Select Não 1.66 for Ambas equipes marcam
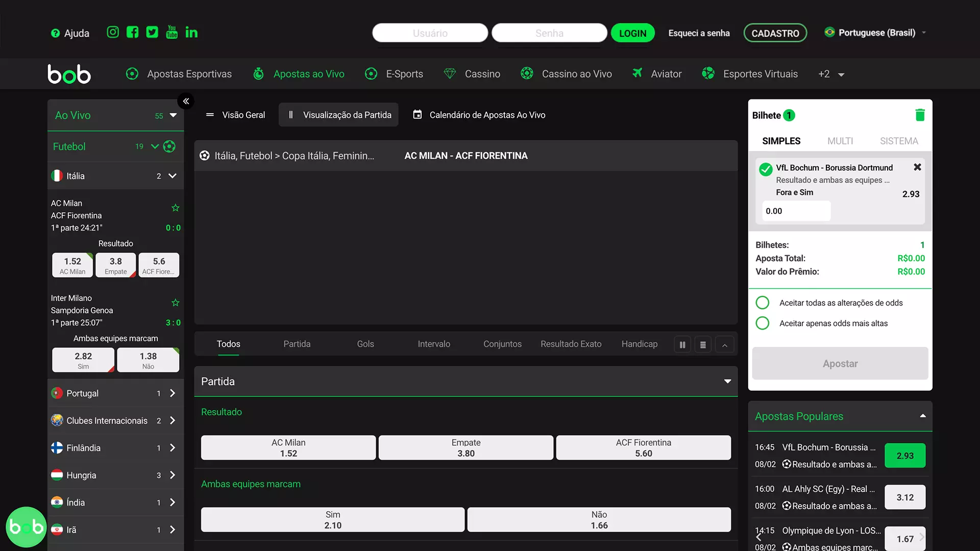The width and height of the screenshot is (980, 551). tap(599, 519)
